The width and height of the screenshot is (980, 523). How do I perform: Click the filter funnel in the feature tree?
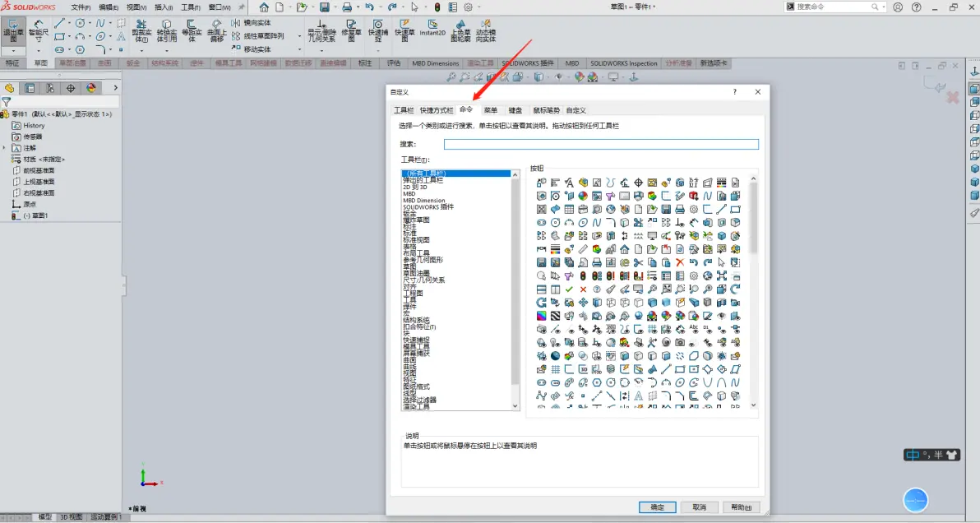pyautogui.click(x=7, y=102)
